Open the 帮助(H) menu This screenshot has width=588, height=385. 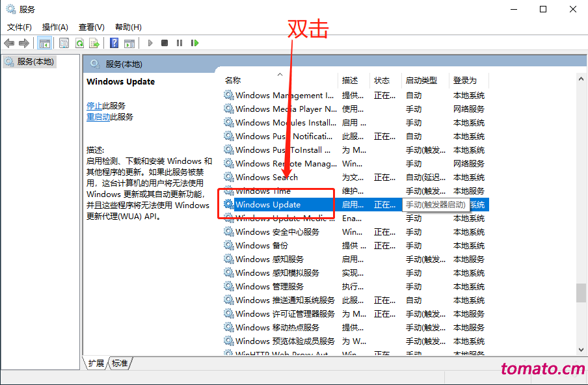click(128, 27)
